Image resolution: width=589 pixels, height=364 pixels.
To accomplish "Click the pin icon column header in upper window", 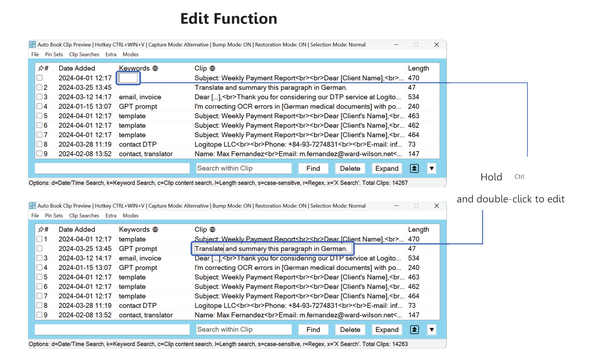I will click(x=41, y=68).
